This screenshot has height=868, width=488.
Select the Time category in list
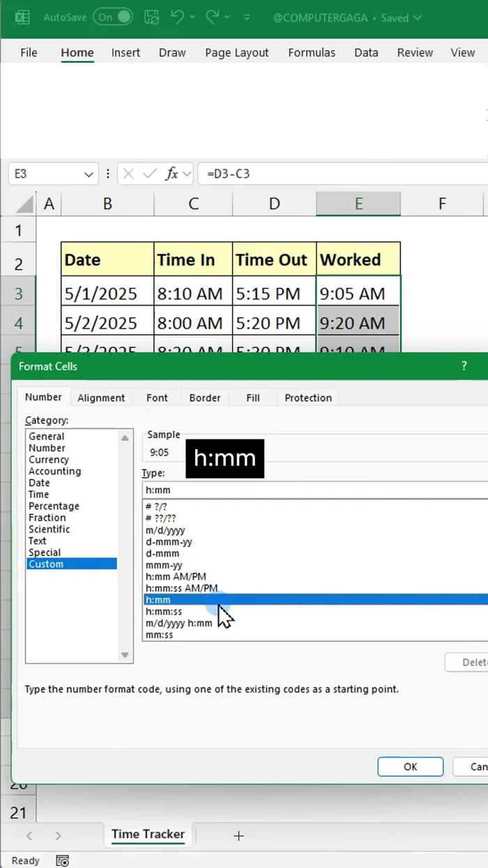click(x=39, y=494)
